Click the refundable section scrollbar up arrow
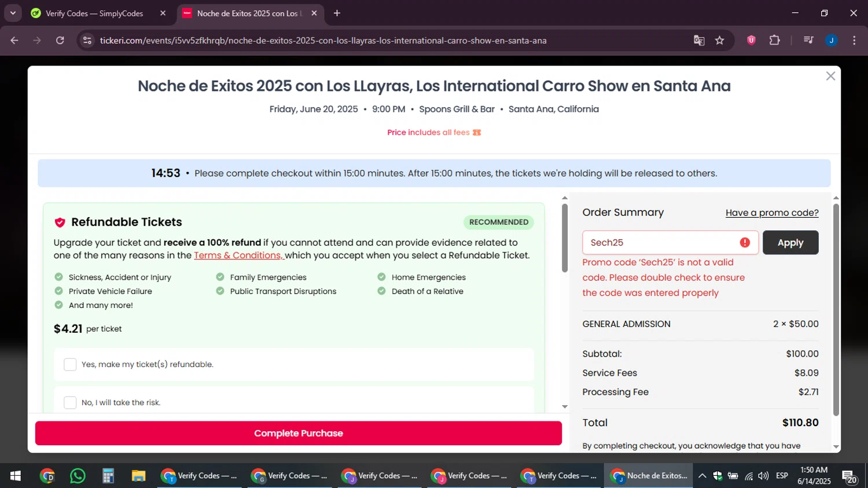868x488 pixels. point(565,198)
